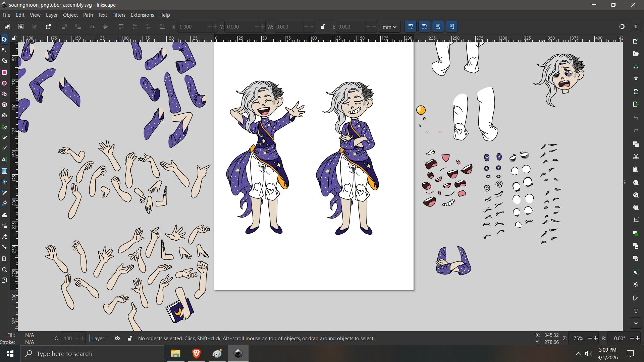Expand the command bar overflow chevron

tap(636, 323)
